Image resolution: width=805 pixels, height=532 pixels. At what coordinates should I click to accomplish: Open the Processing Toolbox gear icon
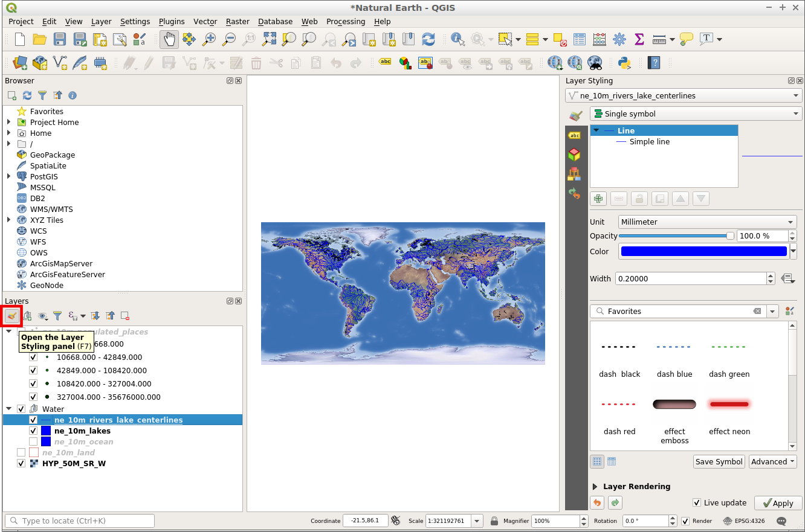(619, 40)
